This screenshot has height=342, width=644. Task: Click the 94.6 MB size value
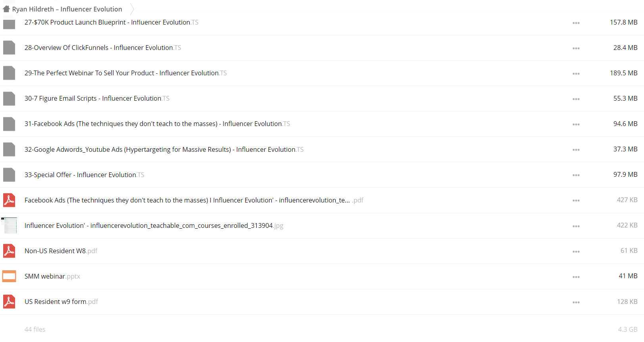tap(625, 124)
